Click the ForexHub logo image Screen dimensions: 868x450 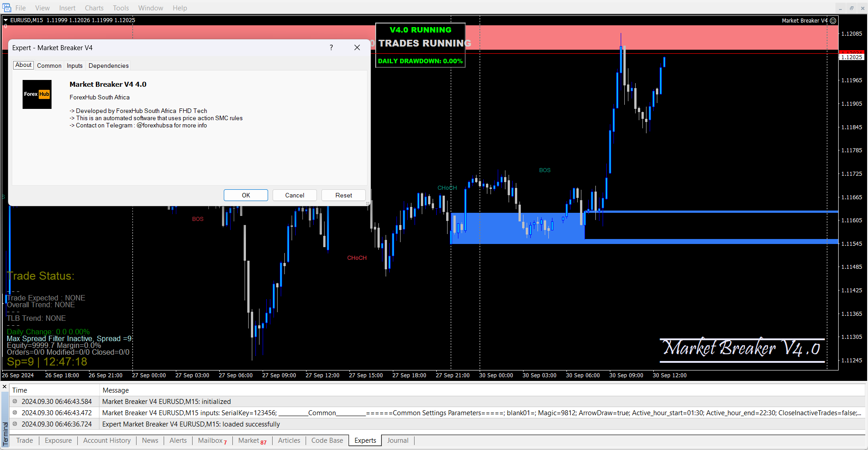[x=37, y=94]
